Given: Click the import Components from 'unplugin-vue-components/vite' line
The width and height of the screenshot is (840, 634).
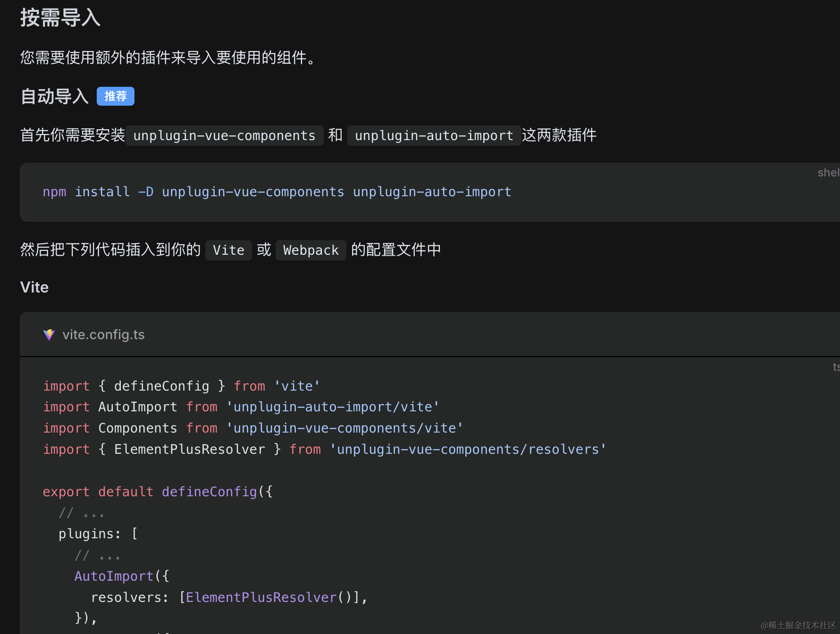Looking at the screenshot, I should (253, 428).
